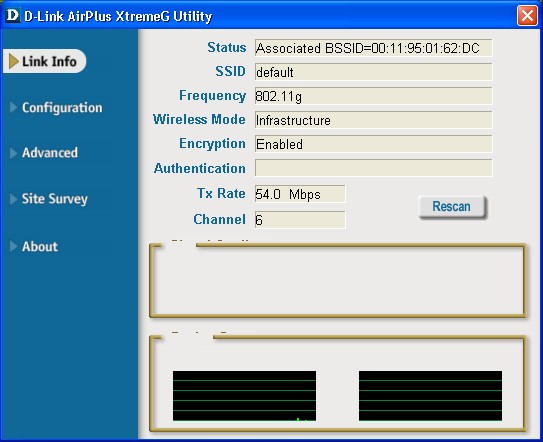This screenshot has width=543, height=442.
Task: Click the gold arrow beside Link Info
Action: (14, 61)
